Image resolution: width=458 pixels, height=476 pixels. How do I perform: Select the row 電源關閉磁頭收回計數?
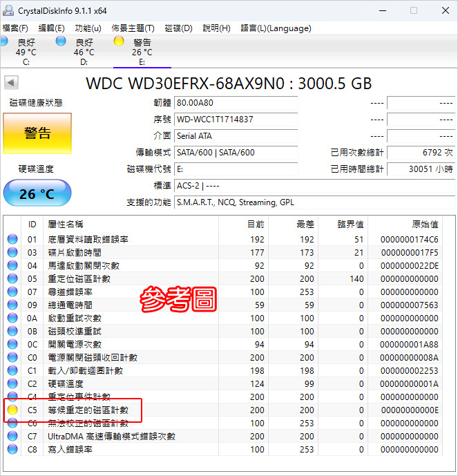click(223, 357)
